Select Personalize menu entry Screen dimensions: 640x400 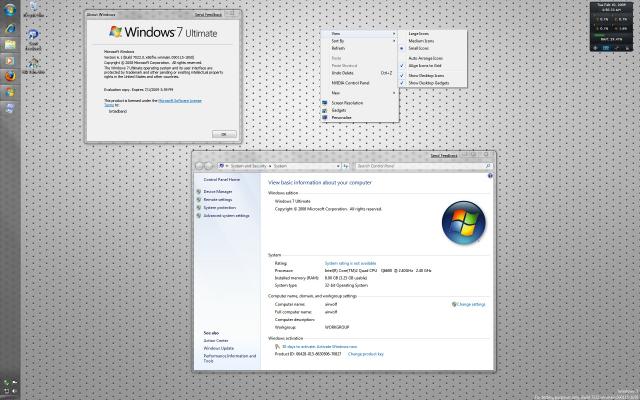341,118
